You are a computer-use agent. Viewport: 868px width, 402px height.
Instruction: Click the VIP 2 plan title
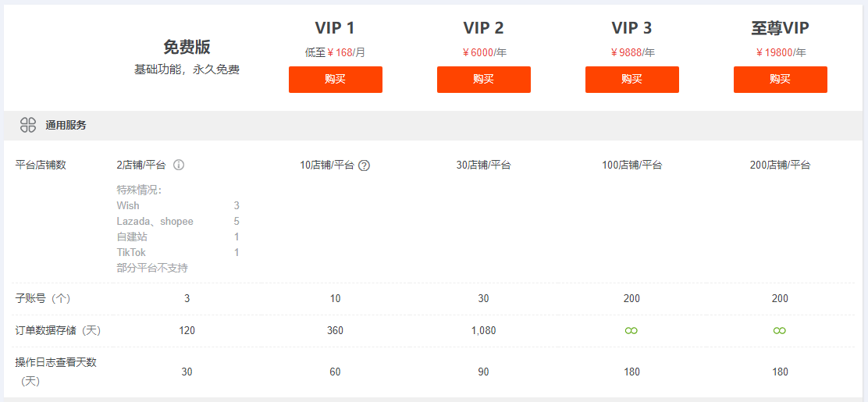tap(483, 28)
